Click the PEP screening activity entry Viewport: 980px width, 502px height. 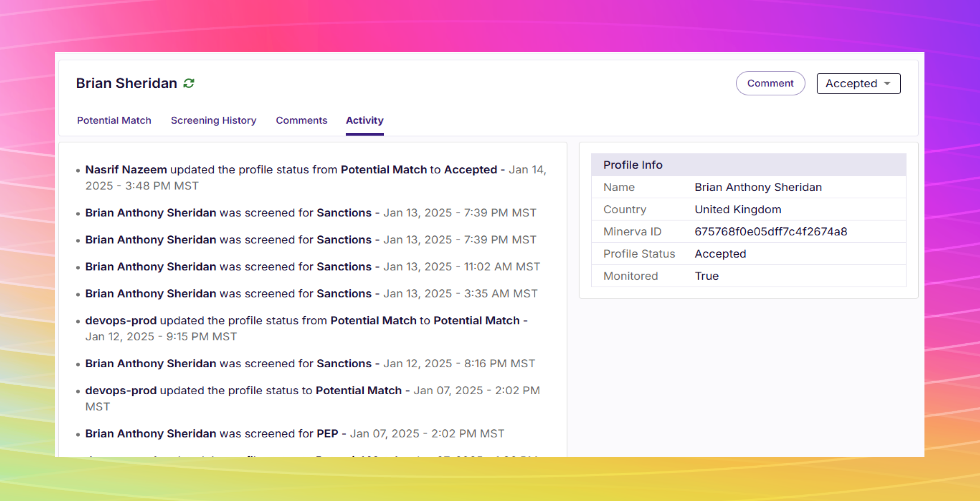pos(294,434)
